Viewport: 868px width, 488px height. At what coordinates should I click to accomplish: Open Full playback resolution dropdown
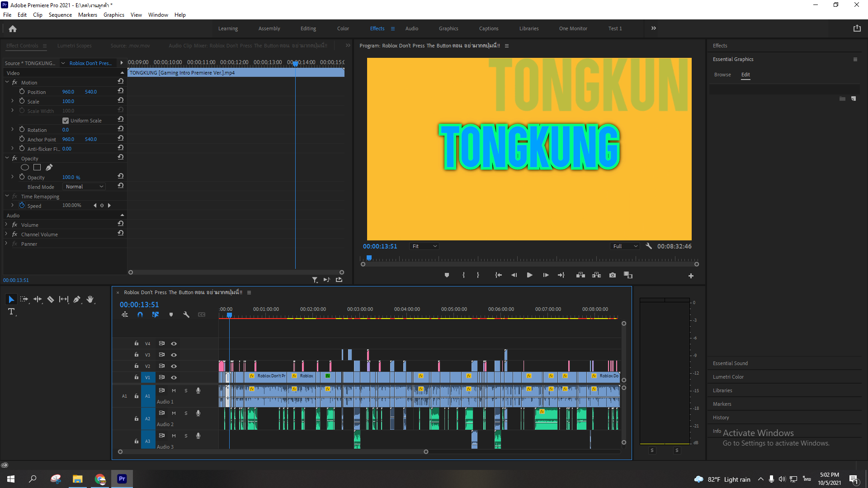pos(625,246)
